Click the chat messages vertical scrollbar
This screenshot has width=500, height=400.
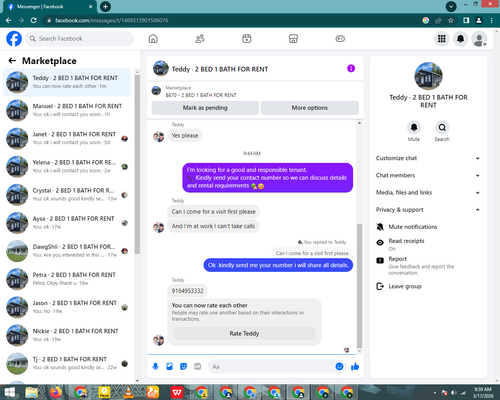(359, 286)
